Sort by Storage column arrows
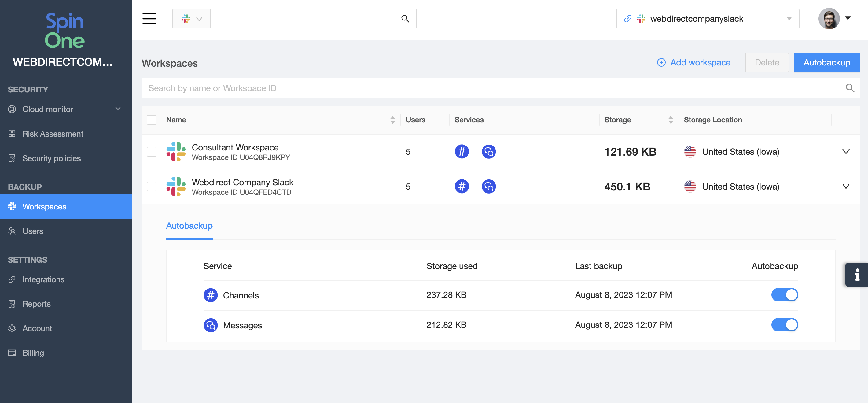 coord(671,120)
